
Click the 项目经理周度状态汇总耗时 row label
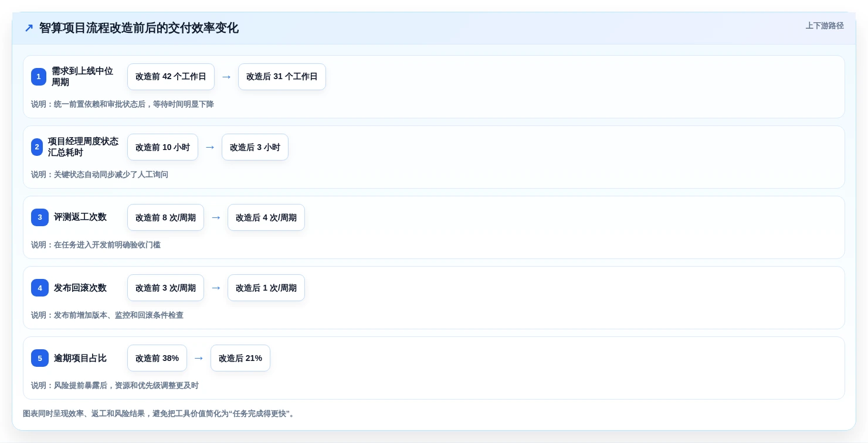coord(83,147)
